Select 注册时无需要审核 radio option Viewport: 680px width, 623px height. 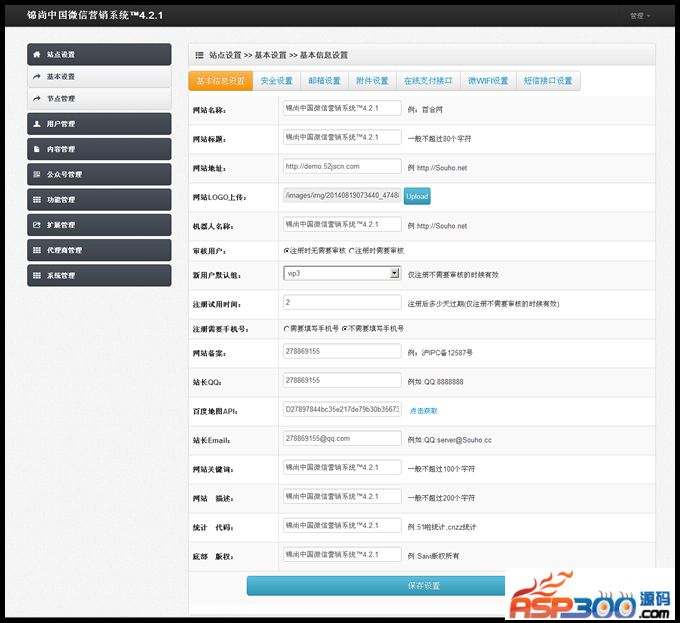287,250
